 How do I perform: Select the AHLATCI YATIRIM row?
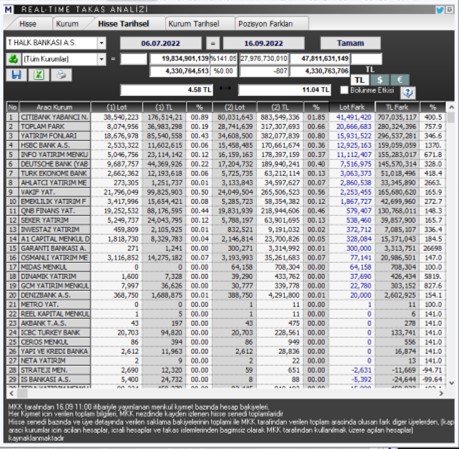click(x=226, y=183)
